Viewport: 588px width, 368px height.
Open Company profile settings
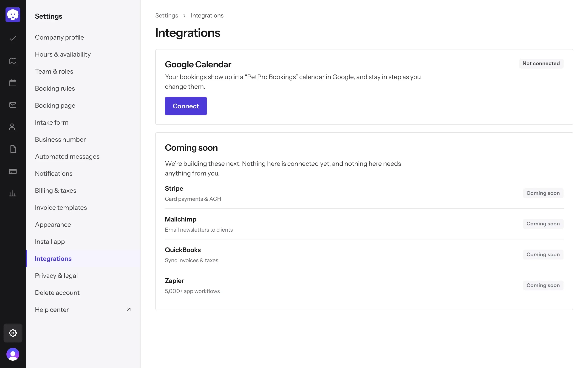pos(83,37)
